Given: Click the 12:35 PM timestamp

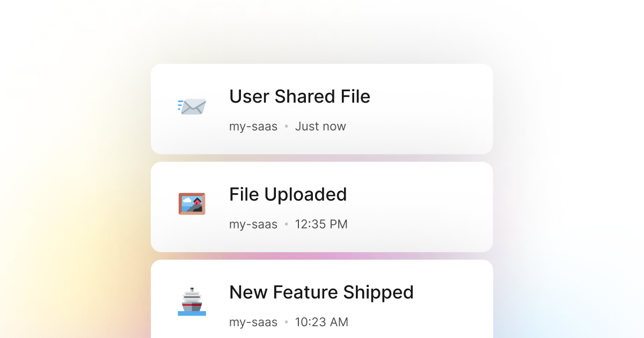Looking at the screenshot, I should 321,224.
